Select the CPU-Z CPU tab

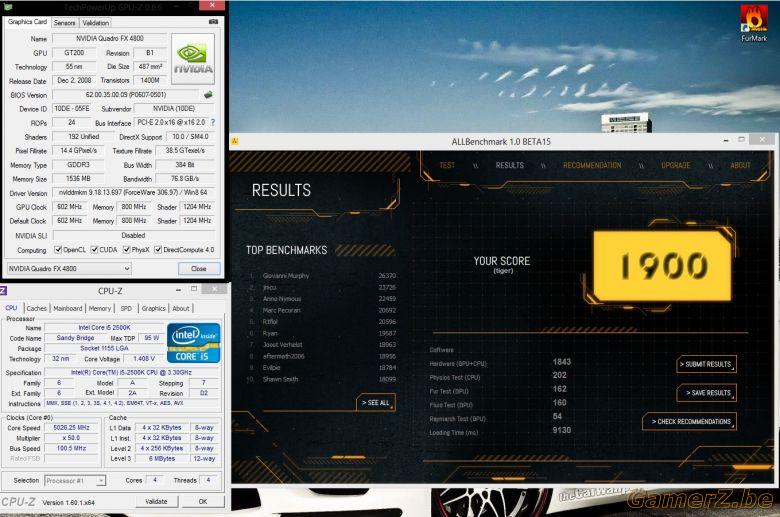point(11,308)
